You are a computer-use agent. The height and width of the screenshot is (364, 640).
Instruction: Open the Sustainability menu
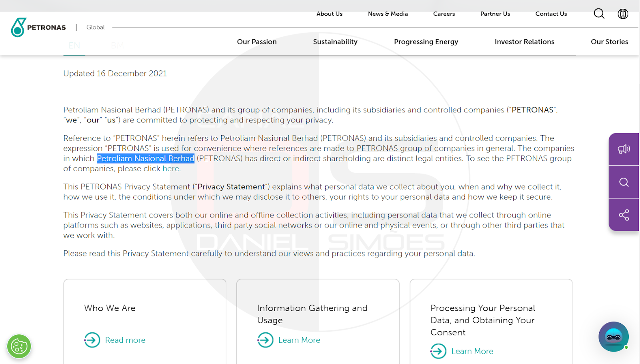pyautogui.click(x=335, y=42)
